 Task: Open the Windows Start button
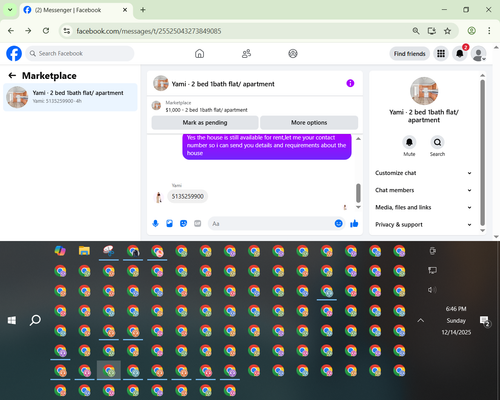[12, 321]
